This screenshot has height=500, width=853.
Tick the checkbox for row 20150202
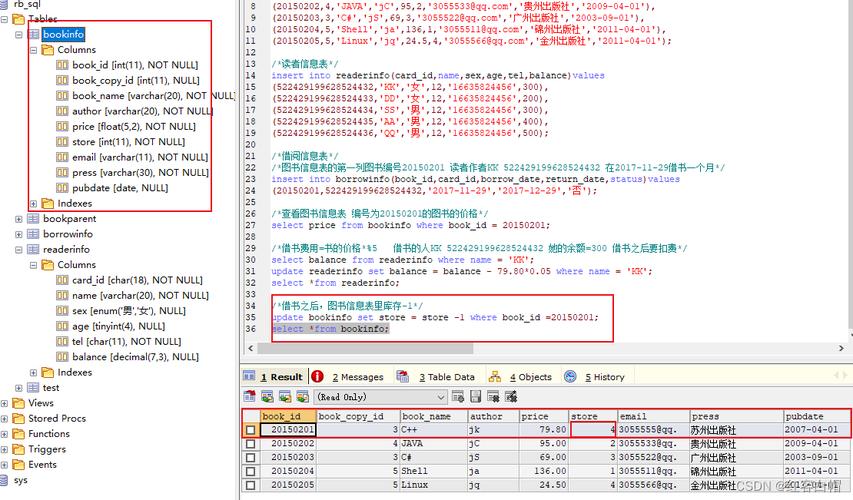point(250,443)
